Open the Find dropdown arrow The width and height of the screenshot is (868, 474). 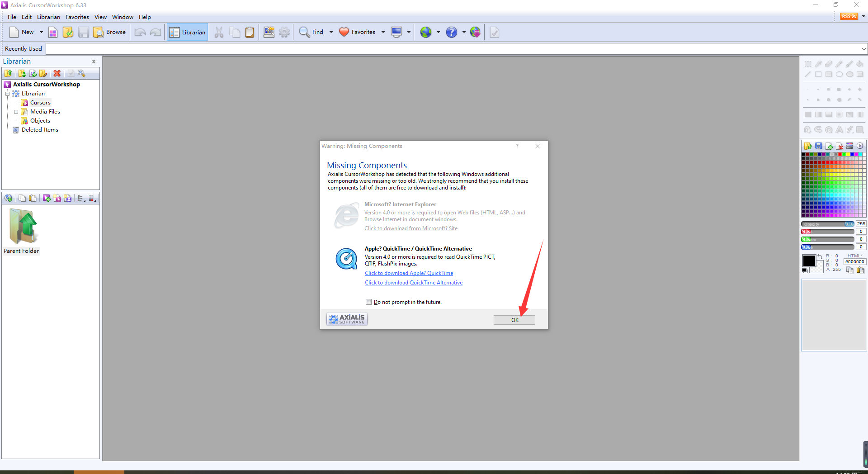click(x=331, y=32)
